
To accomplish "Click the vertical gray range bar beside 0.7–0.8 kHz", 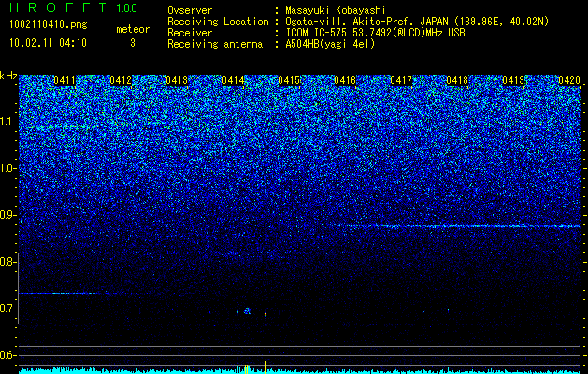I will click(18, 288).
